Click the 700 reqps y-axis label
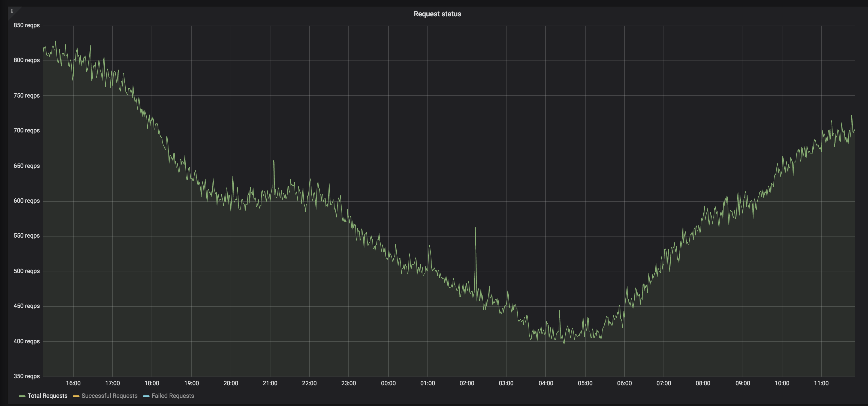The height and width of the screenshot is (406, 868). [27, 131]
